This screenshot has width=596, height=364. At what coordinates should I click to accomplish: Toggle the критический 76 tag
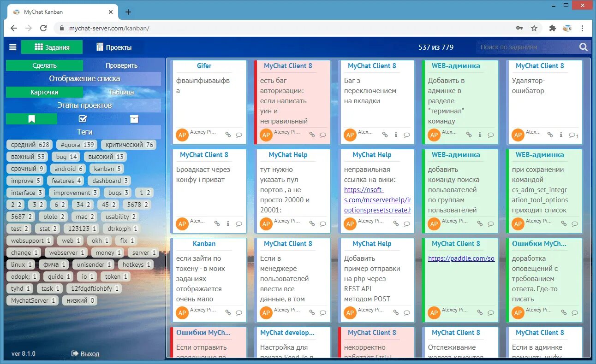pos(129,145)
